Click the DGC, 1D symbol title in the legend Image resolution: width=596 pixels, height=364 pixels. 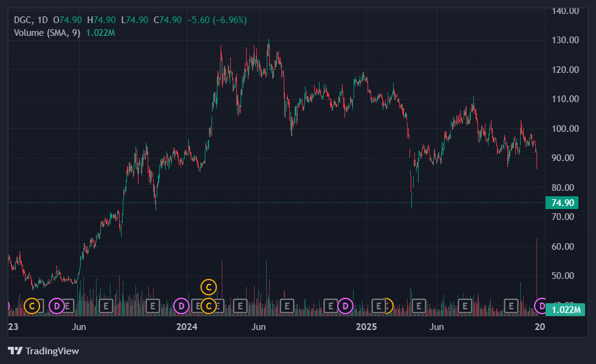point(30,20)
